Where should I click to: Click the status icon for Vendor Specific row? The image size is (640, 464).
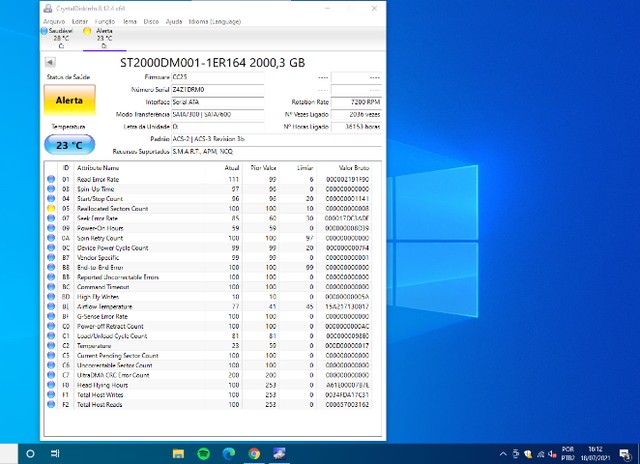click(x=51, y=257)
